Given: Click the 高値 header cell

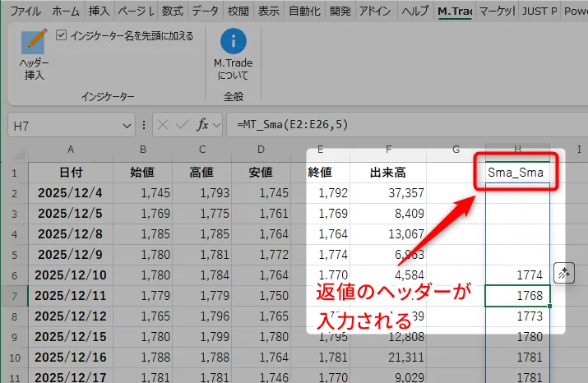Looking at the screenshot, I should [202, 173].
